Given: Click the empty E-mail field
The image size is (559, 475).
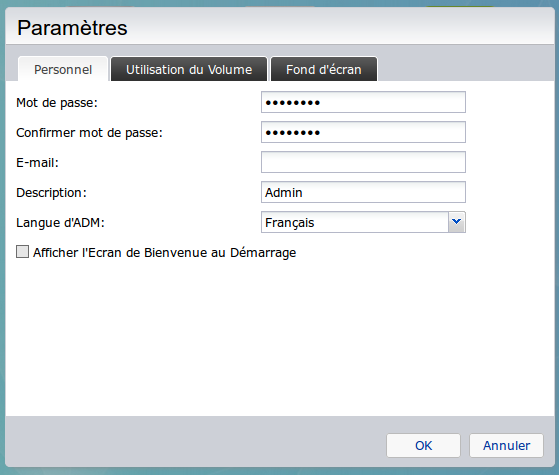Looking at the screenshot, I should tap(363, 162).
